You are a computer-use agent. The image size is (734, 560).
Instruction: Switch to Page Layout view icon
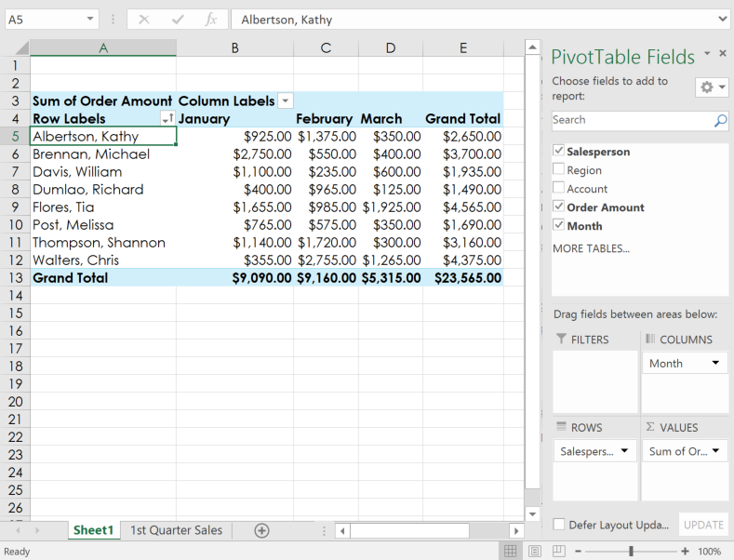pyautogui.click(x=533, y=552)
